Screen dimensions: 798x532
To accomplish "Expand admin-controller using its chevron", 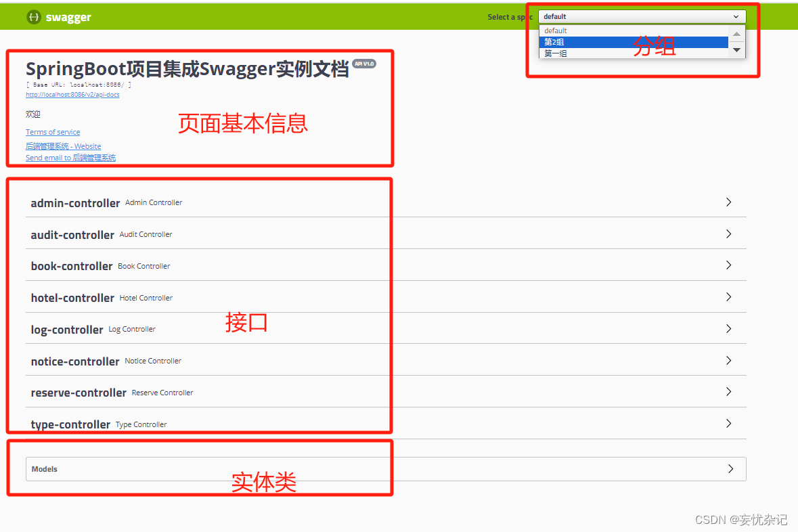I will [x=729, y=202].
